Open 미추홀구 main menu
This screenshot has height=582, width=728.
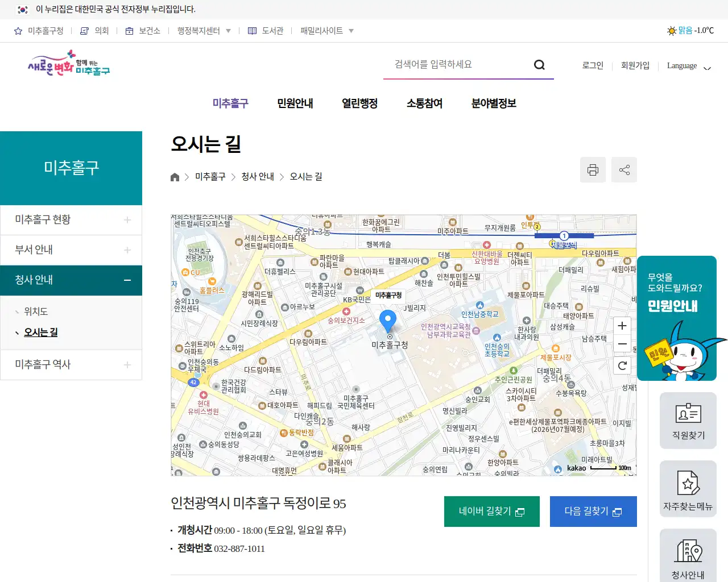[x=230, y=103]
